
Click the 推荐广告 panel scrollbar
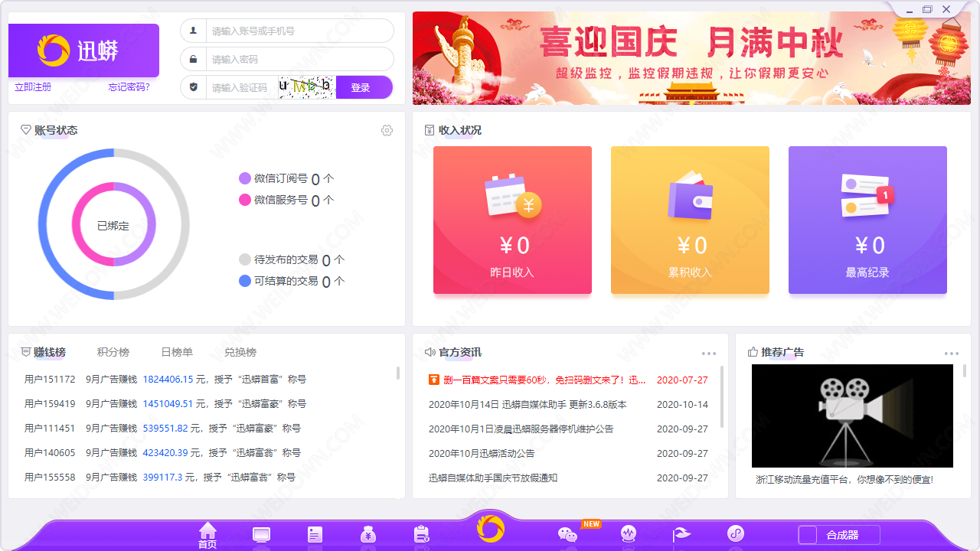pos(963,371)
